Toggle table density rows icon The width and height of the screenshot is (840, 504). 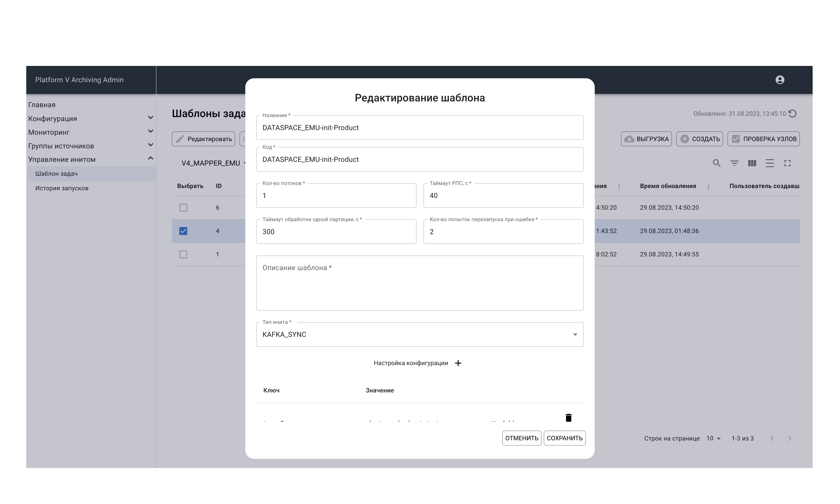[770, 163]
